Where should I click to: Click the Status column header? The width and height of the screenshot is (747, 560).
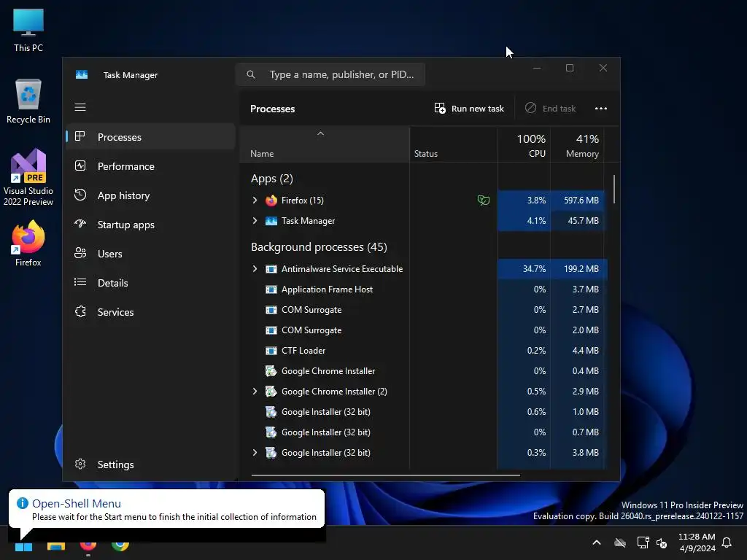[454, 145]
